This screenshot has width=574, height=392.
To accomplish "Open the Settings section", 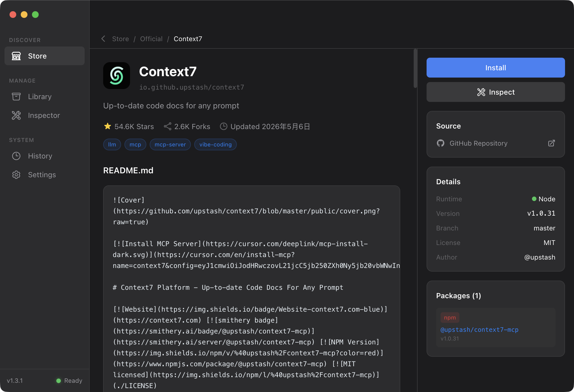I will [x=45, y=175].
